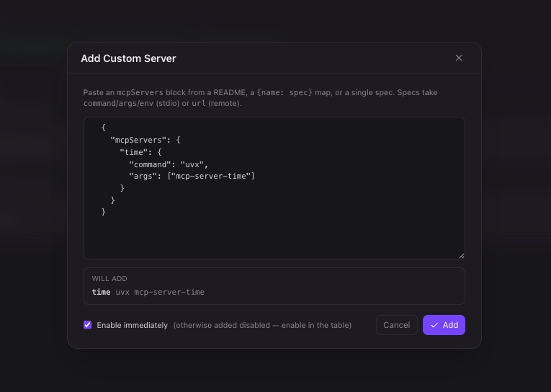Toggle the Enable immediately checkbox

[87, 325]
